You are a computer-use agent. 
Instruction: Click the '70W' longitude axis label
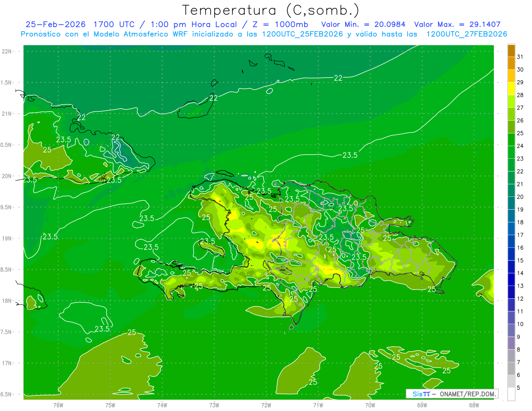click(370, 406)
